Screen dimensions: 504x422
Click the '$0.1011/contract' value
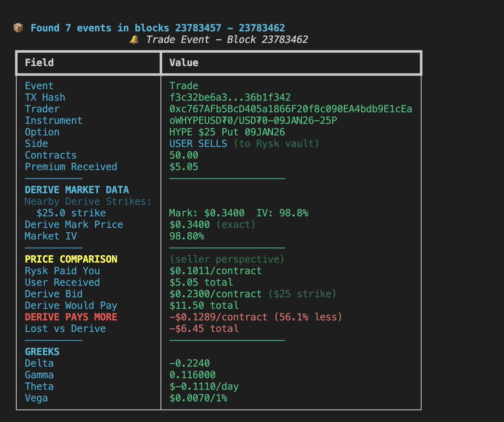[x=215, y=271]
